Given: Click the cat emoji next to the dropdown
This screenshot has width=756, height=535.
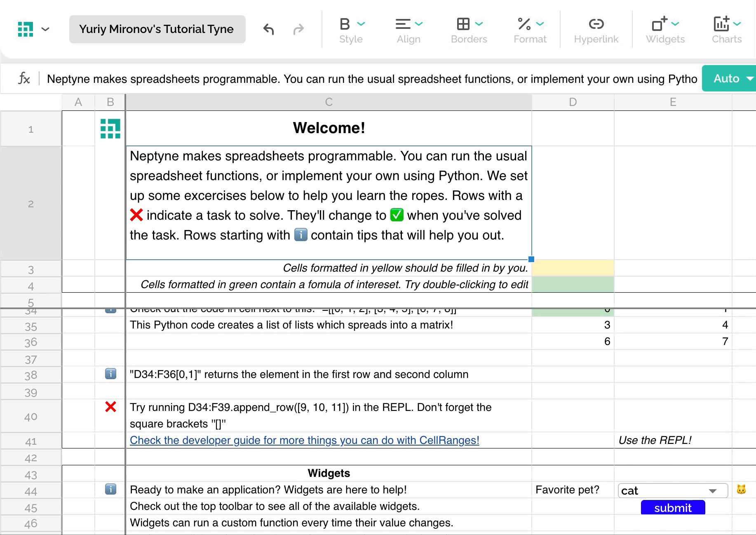Looking at the screenshot, I should [741, 489].
